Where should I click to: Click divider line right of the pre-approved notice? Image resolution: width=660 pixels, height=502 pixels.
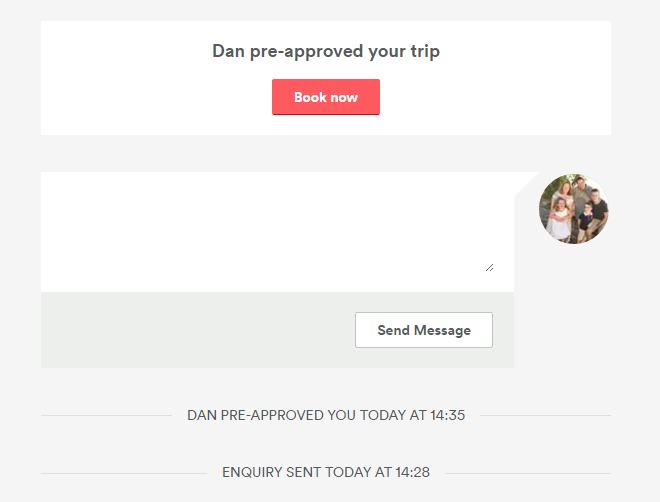[545, 415]
